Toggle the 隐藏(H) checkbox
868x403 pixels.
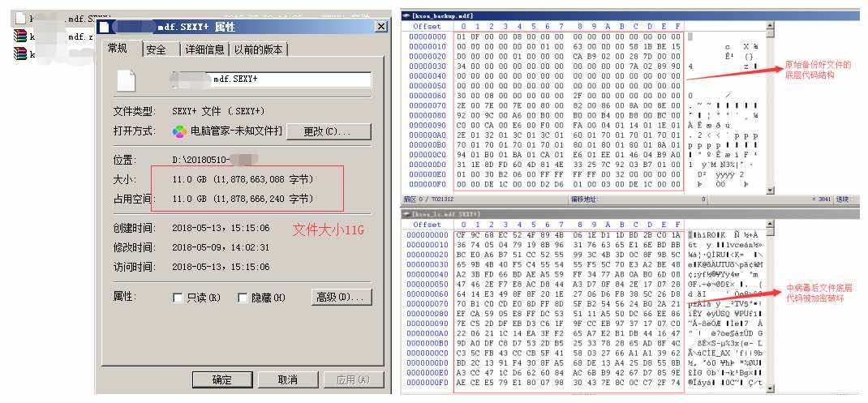click(x=242, y=298)
